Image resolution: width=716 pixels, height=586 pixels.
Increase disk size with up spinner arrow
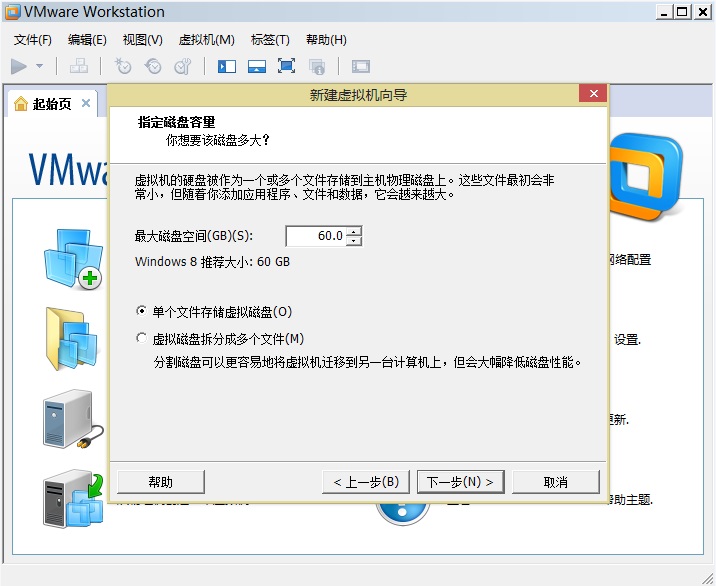tap(353, 231)
